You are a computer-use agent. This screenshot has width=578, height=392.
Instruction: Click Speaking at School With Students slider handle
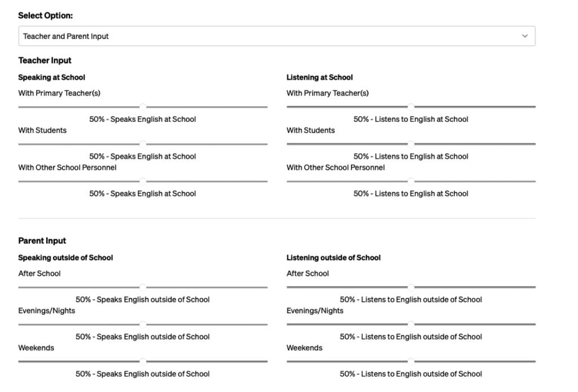(143, 144)
